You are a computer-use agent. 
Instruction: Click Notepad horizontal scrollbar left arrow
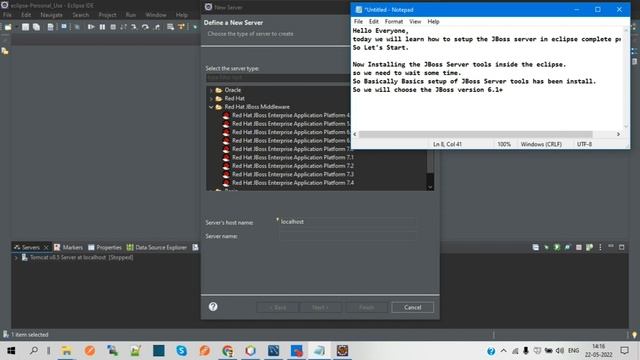(355, 134)
